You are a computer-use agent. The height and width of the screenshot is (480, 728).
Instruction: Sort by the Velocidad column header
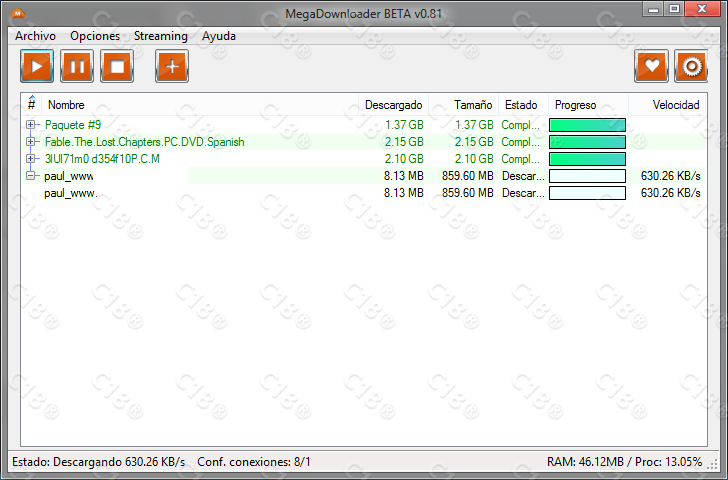pos(675,105)
